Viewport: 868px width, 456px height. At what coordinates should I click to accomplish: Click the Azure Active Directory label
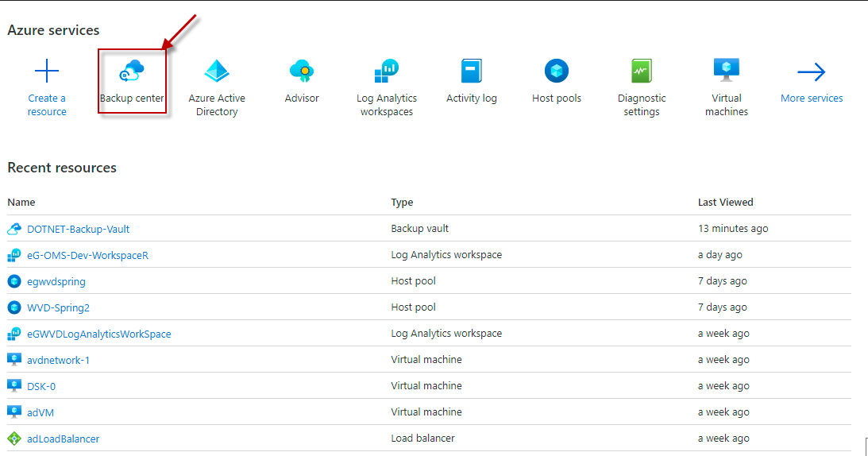pyautogui.click(x=217, y=105)
